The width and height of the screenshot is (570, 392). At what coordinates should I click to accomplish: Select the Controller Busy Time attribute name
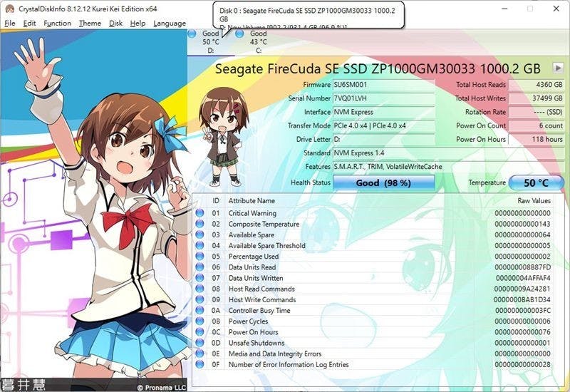pyautogui.click(x=259, y=311)
